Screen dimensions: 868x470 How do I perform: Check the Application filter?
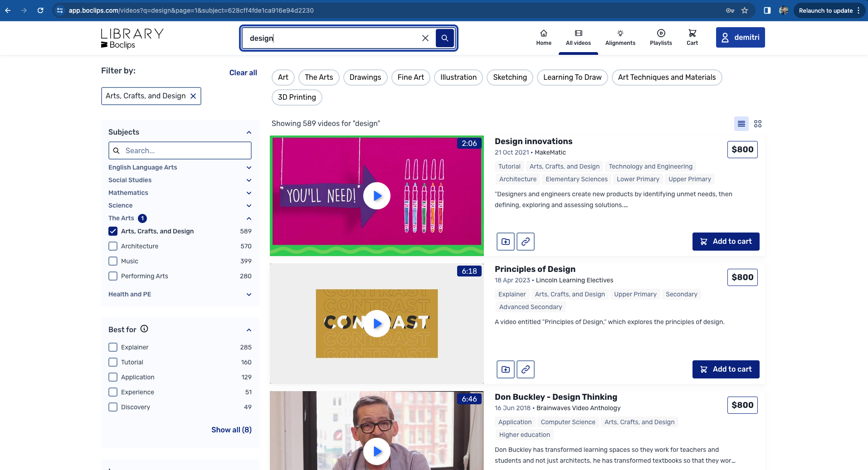click(x=113, y=377)
